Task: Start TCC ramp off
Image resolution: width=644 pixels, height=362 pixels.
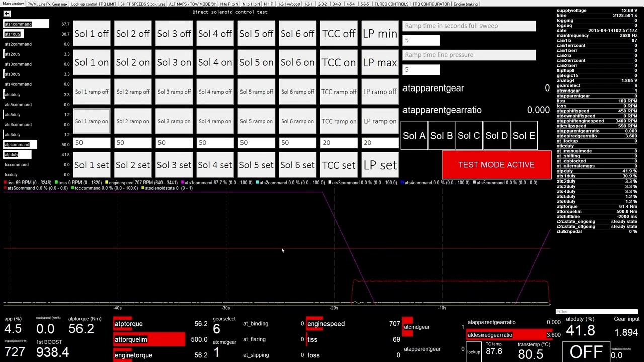Action: point(339,92)
